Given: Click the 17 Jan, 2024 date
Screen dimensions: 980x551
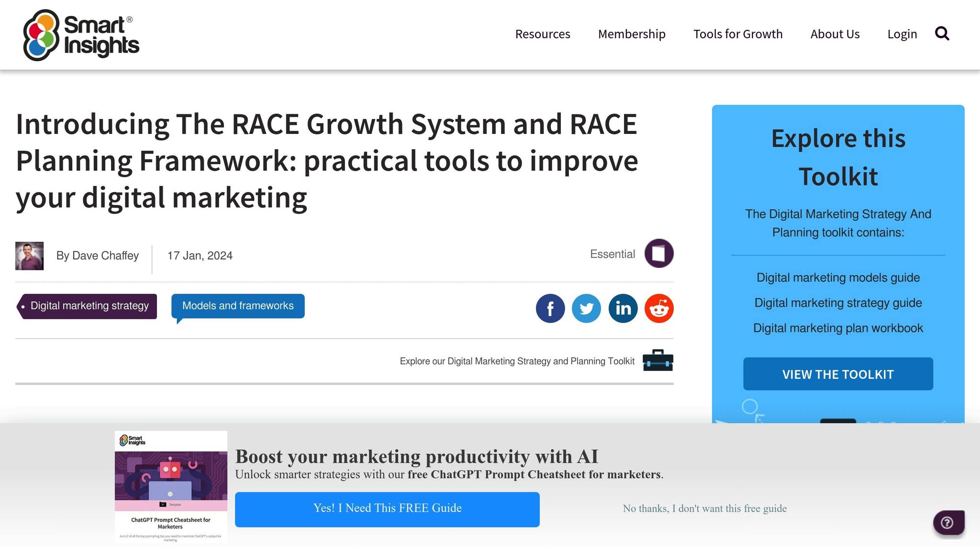Looking at the screenshot, I should pos(200,256).
